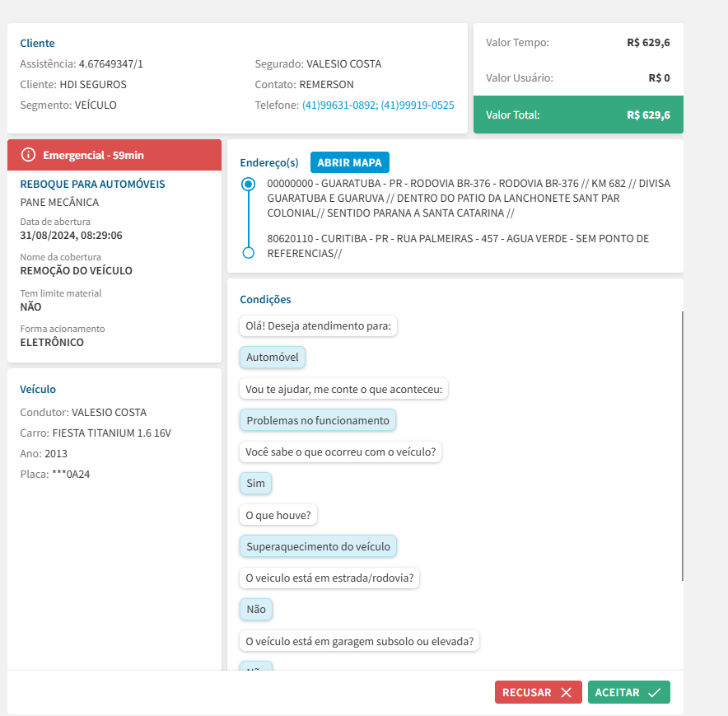This screenshot has width=728, height=716.
Task: Select the destination address marker for Curitiba
Action: pos(248,252)
